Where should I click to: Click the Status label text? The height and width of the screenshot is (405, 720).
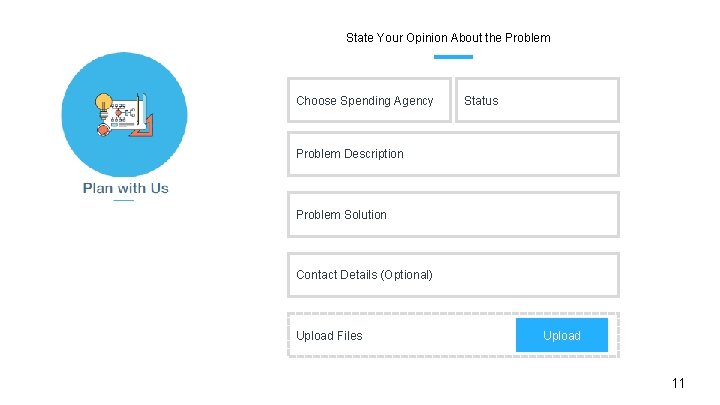click(x=481, y=101)
